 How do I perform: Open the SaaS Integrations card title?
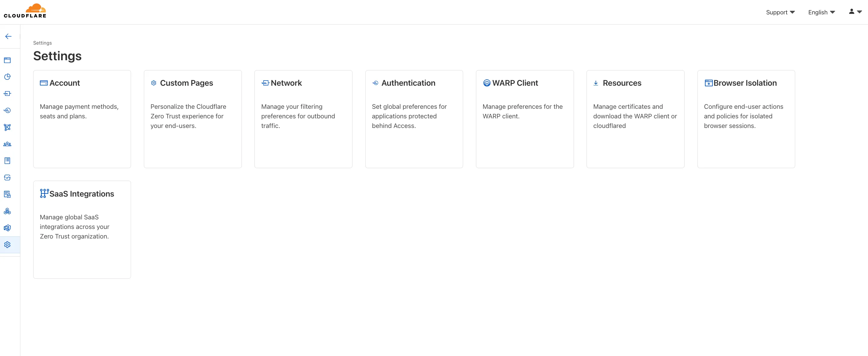tap(82, 194)
